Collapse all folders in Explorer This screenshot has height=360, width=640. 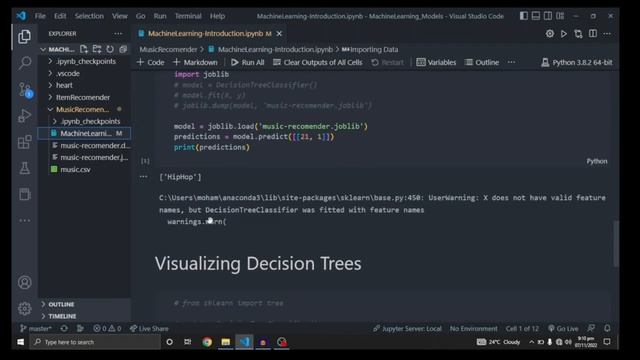click(x=123, y=49)
